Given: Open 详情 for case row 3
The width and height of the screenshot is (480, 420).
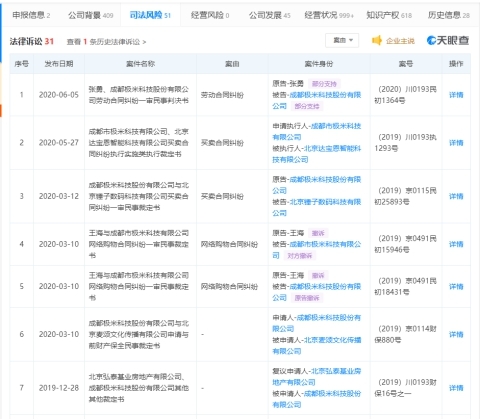Looking at the screenshot, I should (456, 196).
